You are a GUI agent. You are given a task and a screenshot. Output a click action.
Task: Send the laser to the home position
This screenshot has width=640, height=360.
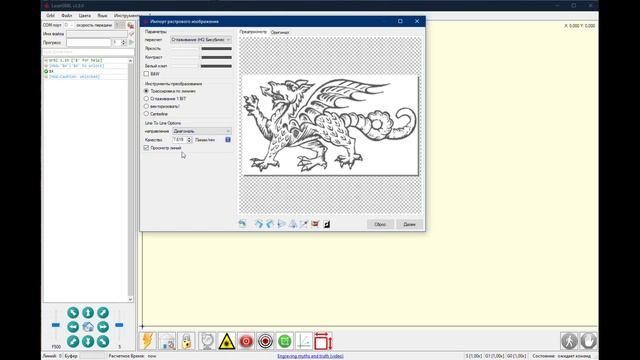click(88, 327)
